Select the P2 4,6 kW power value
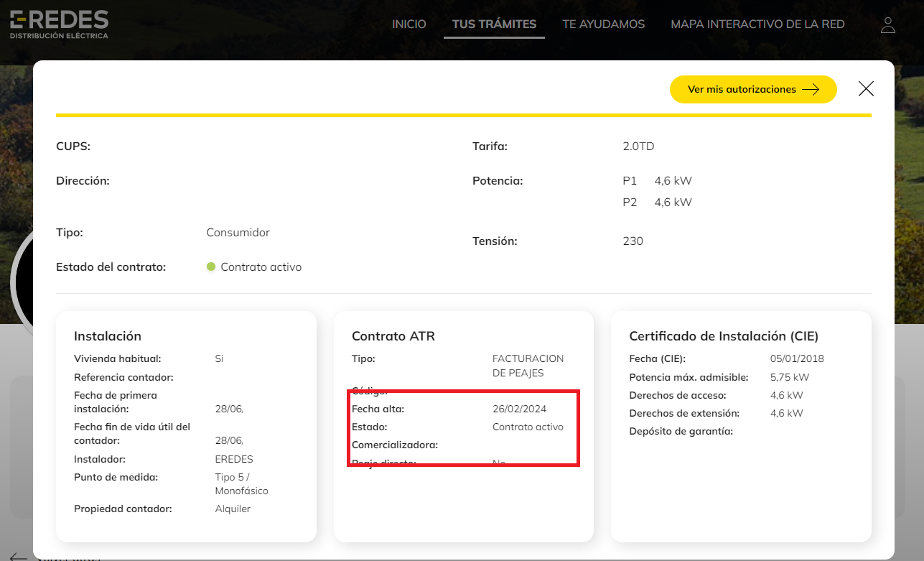 657,203
